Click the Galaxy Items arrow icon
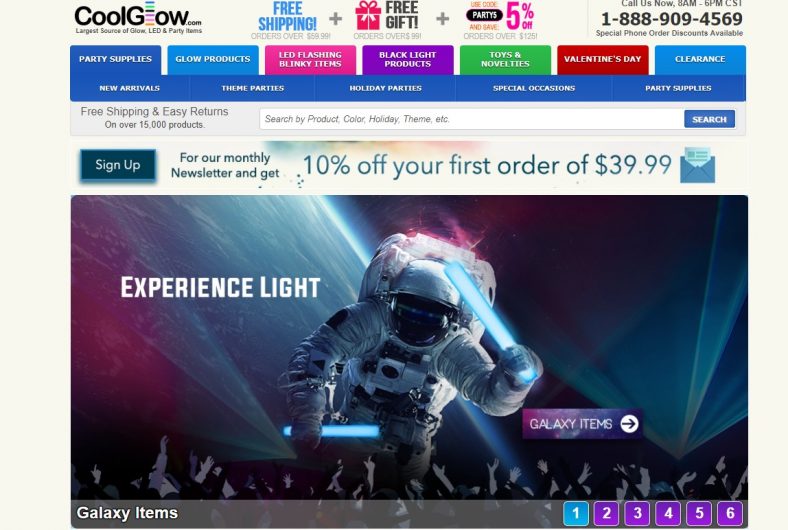This screenshot has height=530, width=788. (629, 423)
